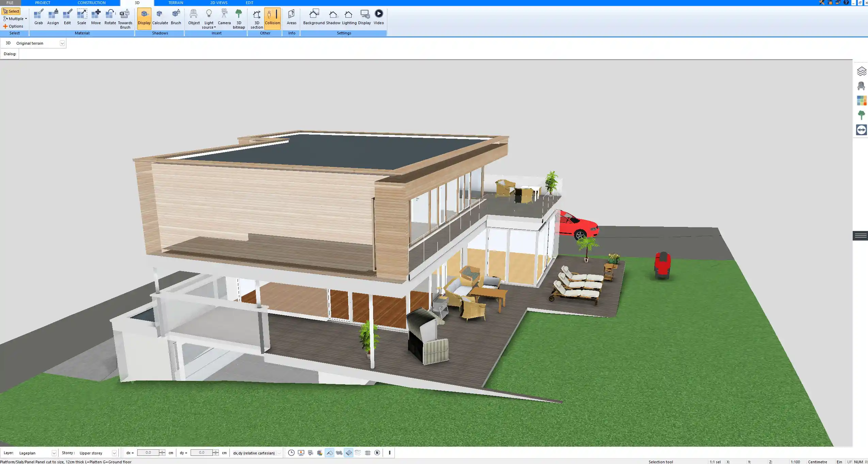Click the Select button

coord(11,11)
